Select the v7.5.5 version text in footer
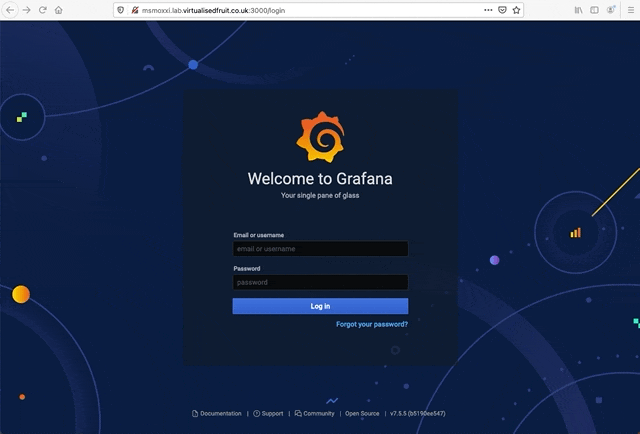 [418, 414]
